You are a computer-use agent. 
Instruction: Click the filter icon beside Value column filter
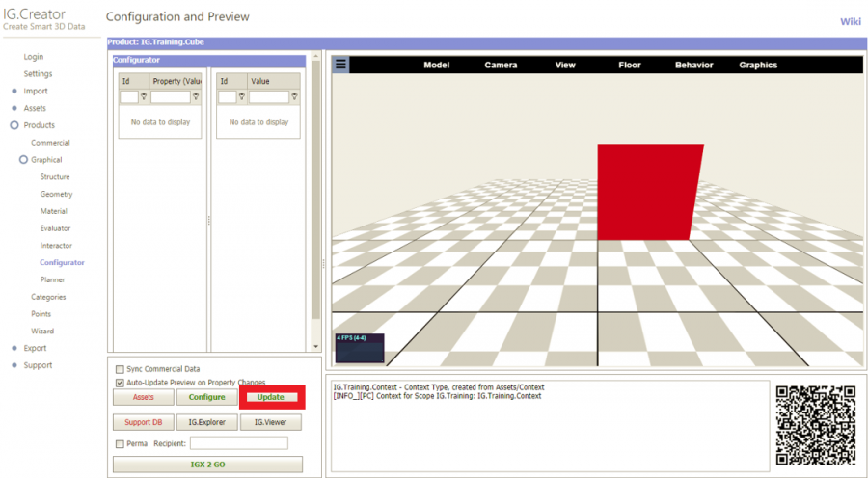[295, 97]
